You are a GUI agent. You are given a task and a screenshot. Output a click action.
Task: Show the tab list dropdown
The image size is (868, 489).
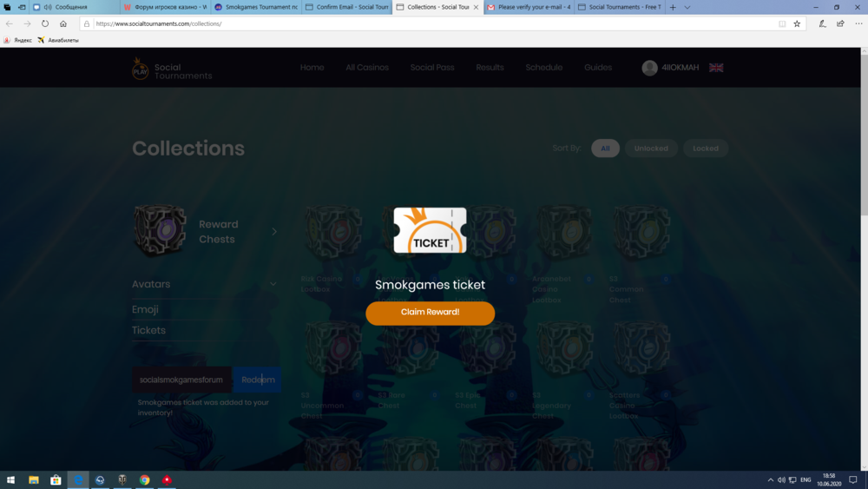(x=687, y=7)
